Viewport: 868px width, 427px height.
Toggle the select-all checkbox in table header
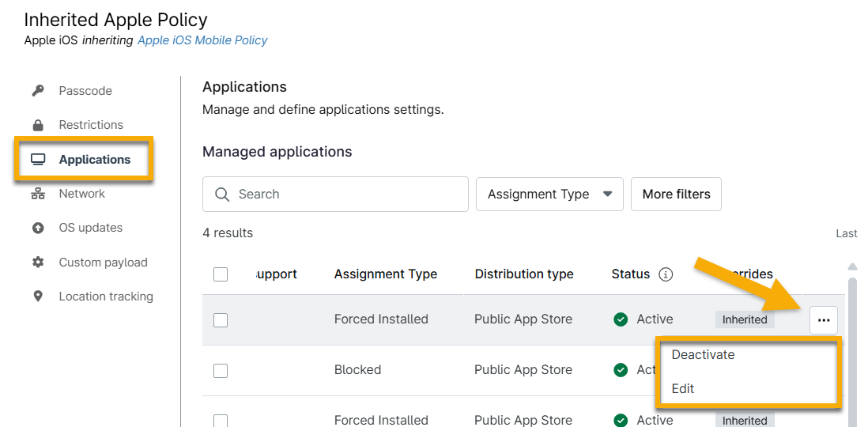point(221,274)
